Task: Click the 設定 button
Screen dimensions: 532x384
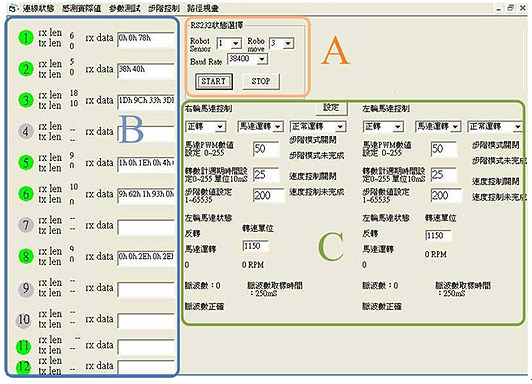Action: [331, 108]
